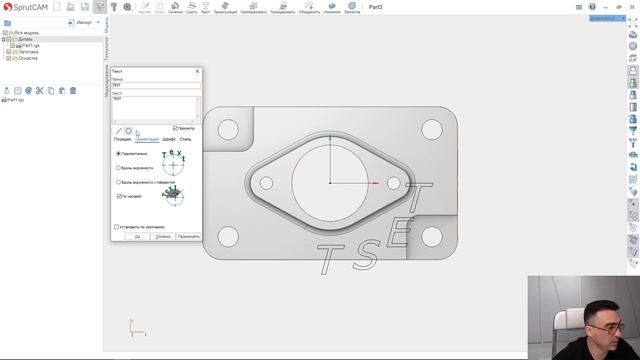Select Part1.igs under Деталь in tree

coord(31,45)
